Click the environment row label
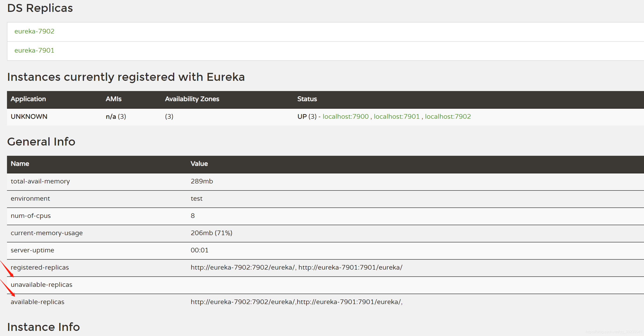644x336 pixels. (x=30, y=199)
